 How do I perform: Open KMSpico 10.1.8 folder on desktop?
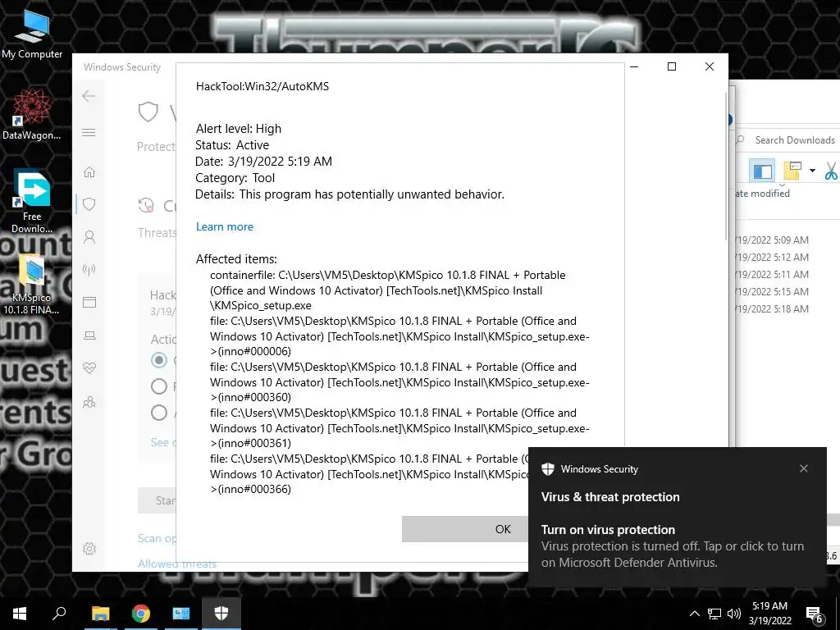pos(31,285)
